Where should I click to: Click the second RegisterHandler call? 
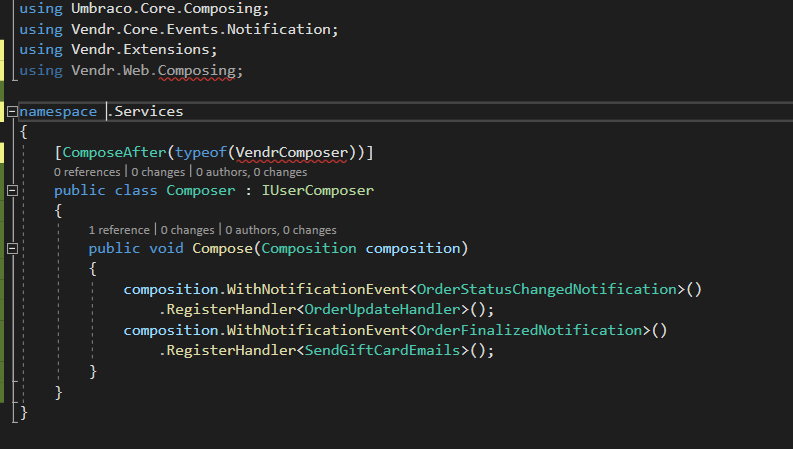point(231,350)
